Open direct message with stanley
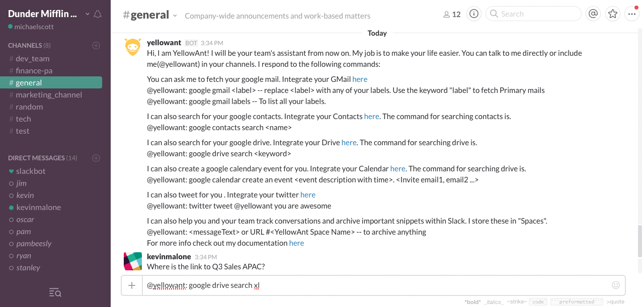Viewport: 644px width, 307px height. (x=28, y=267)
